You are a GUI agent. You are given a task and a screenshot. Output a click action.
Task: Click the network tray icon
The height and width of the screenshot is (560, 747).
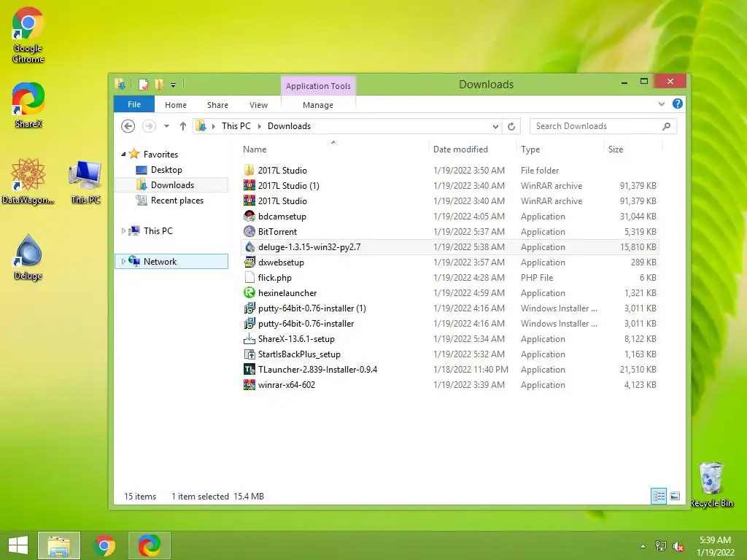(660, 546)
